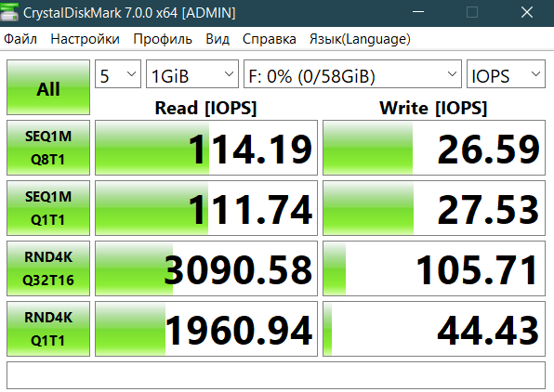Open the Вид menu
Screen dimensions: 554x392
coord(218,39)
